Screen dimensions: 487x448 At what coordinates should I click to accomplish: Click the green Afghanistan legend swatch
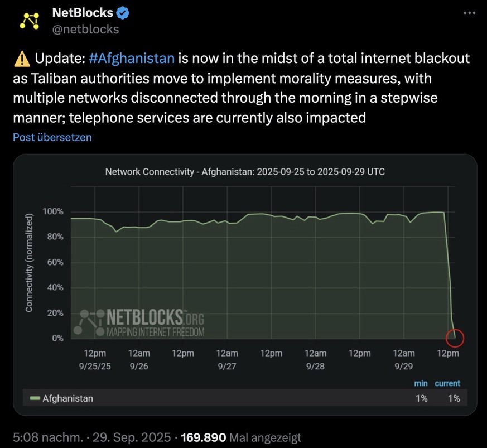[x=35, y=398]
